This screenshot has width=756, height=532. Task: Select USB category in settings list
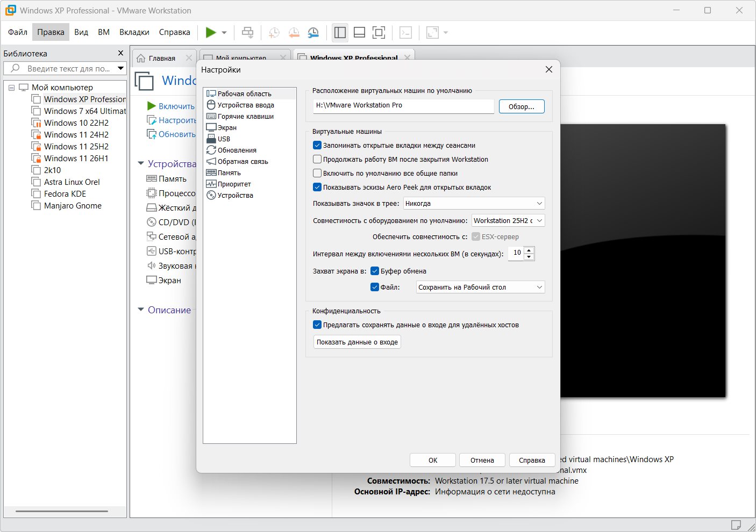(224, 139)
